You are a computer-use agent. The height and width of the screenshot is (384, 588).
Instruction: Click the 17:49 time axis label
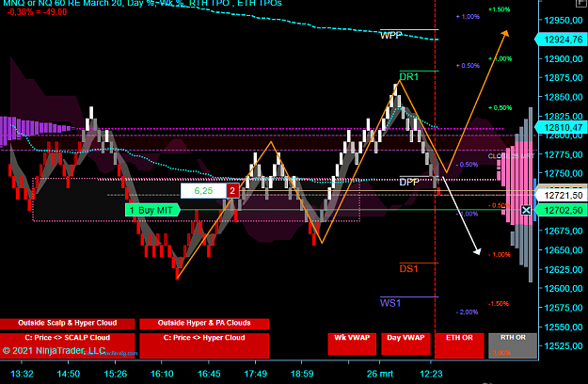(x=255, y=374)
